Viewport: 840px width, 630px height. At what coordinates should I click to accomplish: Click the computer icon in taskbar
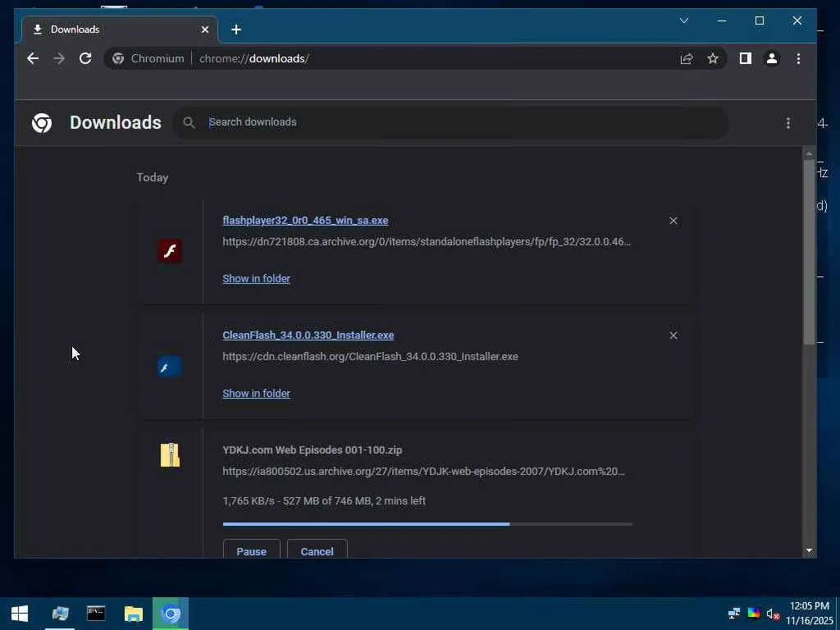(x=60, y=614)
